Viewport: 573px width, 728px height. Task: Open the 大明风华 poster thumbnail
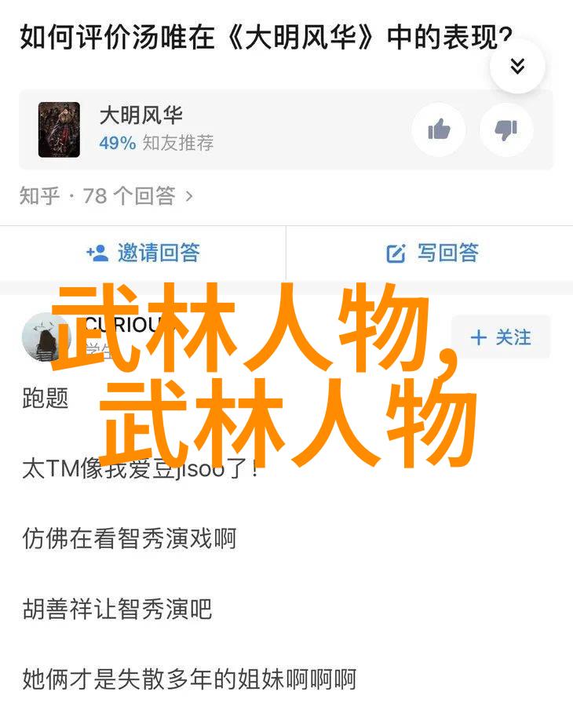pyautogui.click(x=59, y=129)
